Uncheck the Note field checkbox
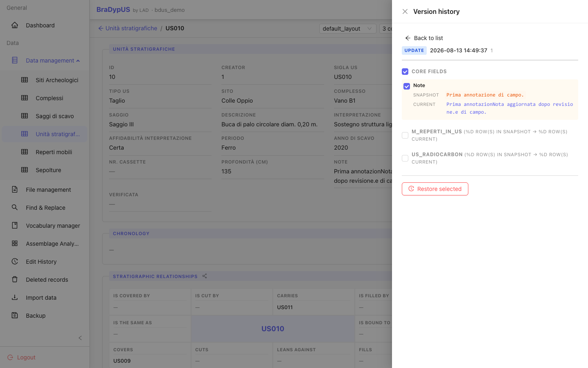Viewport: 588px width, 368px height. click(x=407, y=86)
